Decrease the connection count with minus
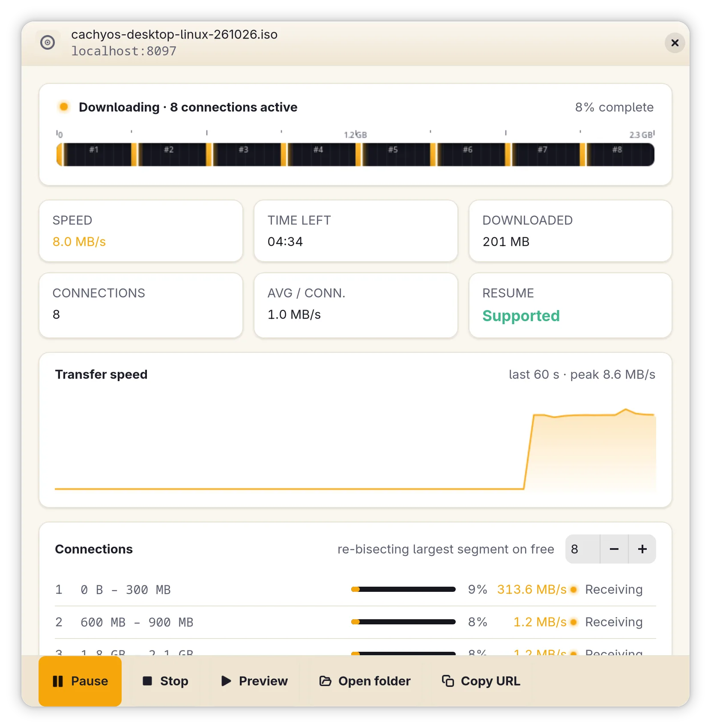Screen dimensions: 711x728 point(614,549)
